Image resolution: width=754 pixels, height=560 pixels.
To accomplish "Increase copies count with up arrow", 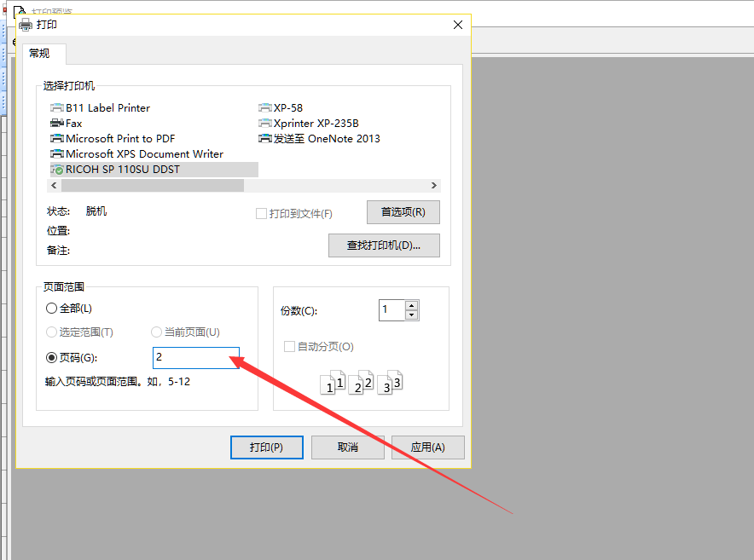I will click(x=412, y=305).
